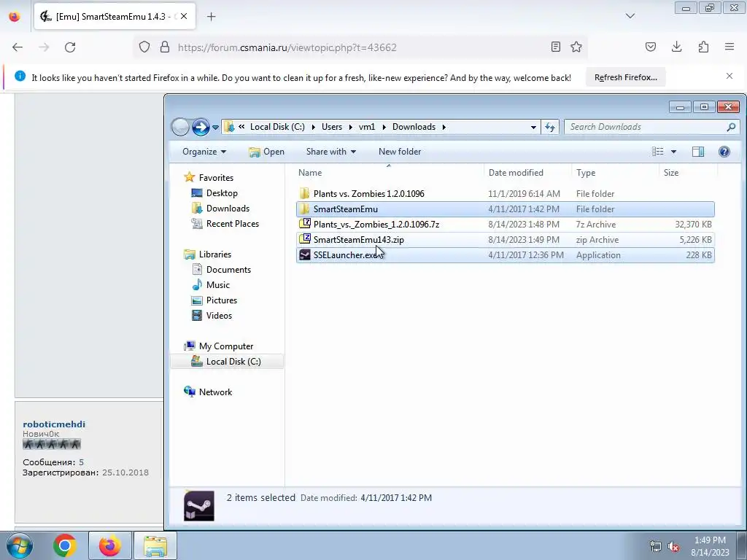Screen dimensions: 747x560
Task: Create a New folder
Action: coord(400,152)
